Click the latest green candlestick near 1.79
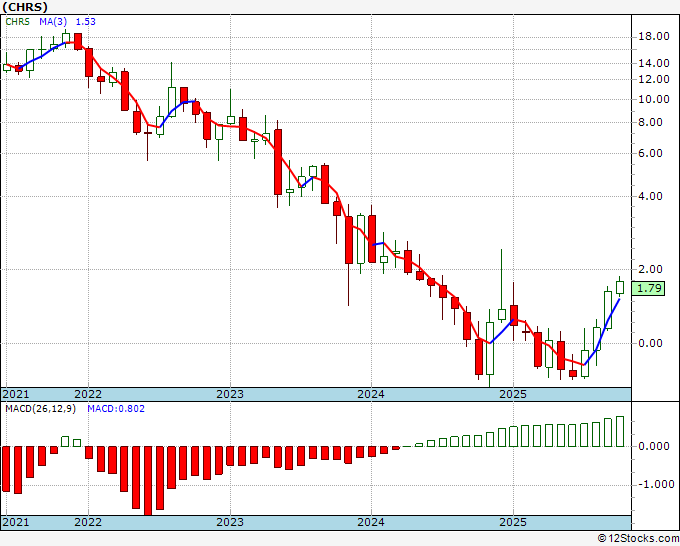The height and width of the screenshot is (546, 680). pos(620,288)
